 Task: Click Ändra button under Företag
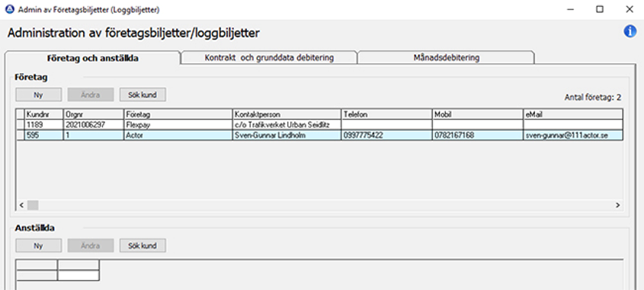point(91,95)
